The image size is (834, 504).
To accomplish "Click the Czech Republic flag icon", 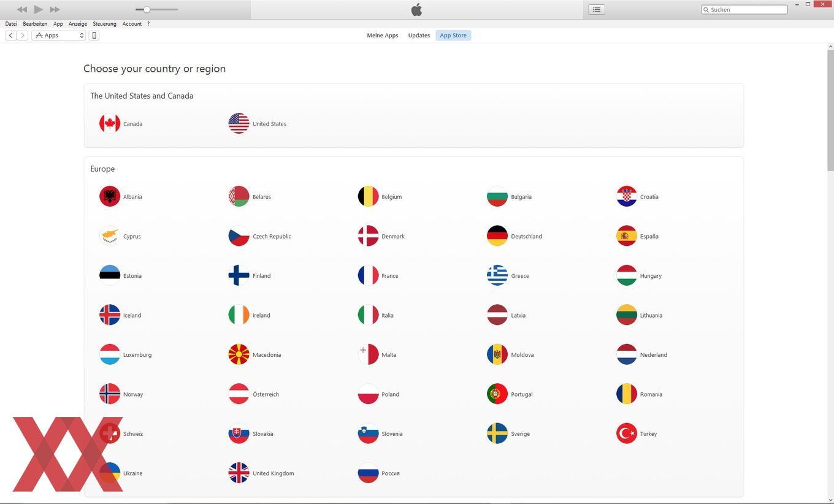I will click(239, 236).
